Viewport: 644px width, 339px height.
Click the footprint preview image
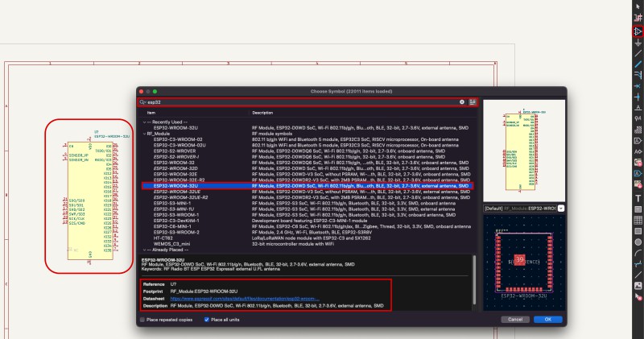[524, 263]
